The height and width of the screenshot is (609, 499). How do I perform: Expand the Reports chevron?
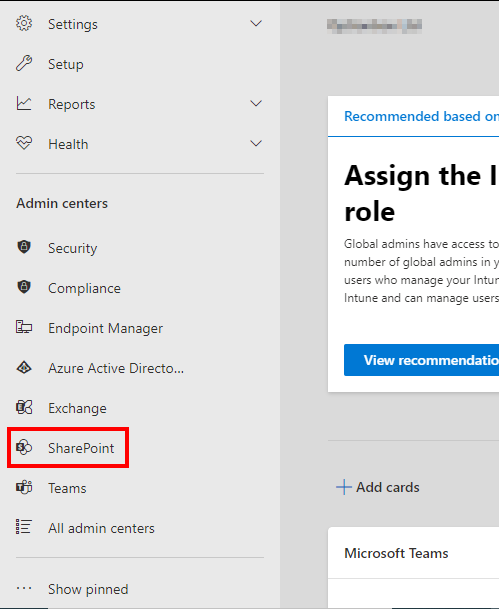256,104
